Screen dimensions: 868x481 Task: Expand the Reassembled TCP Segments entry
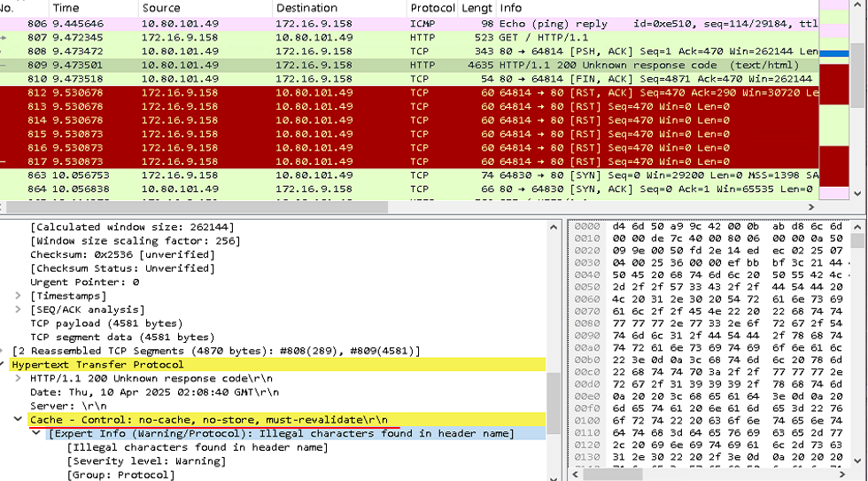coord(5,351)
